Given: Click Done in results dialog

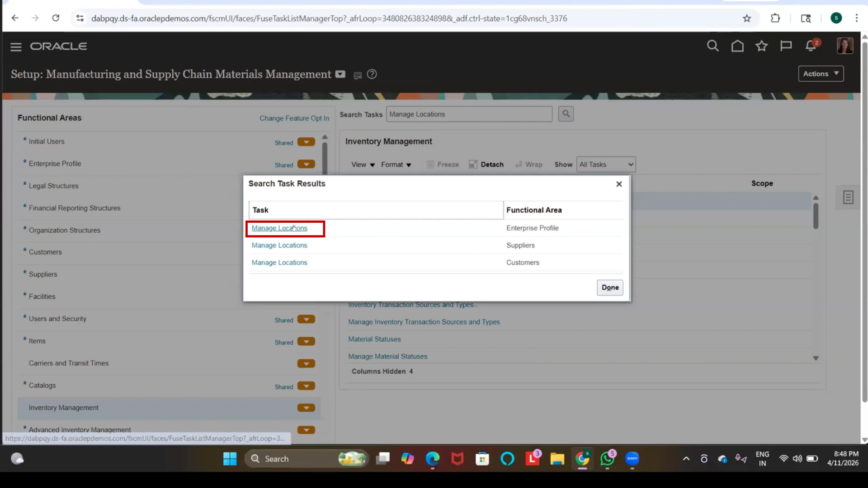Looking at the screenshot, I should point(610,287).
